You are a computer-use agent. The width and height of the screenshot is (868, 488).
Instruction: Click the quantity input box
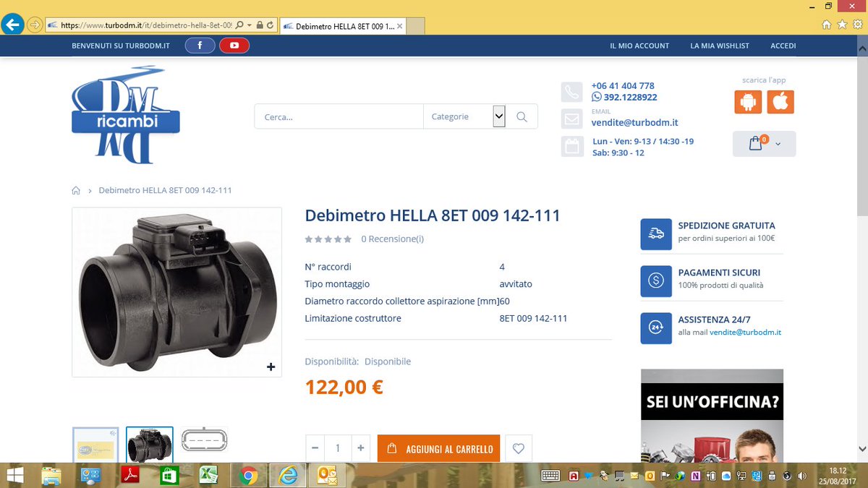[338, 448]
